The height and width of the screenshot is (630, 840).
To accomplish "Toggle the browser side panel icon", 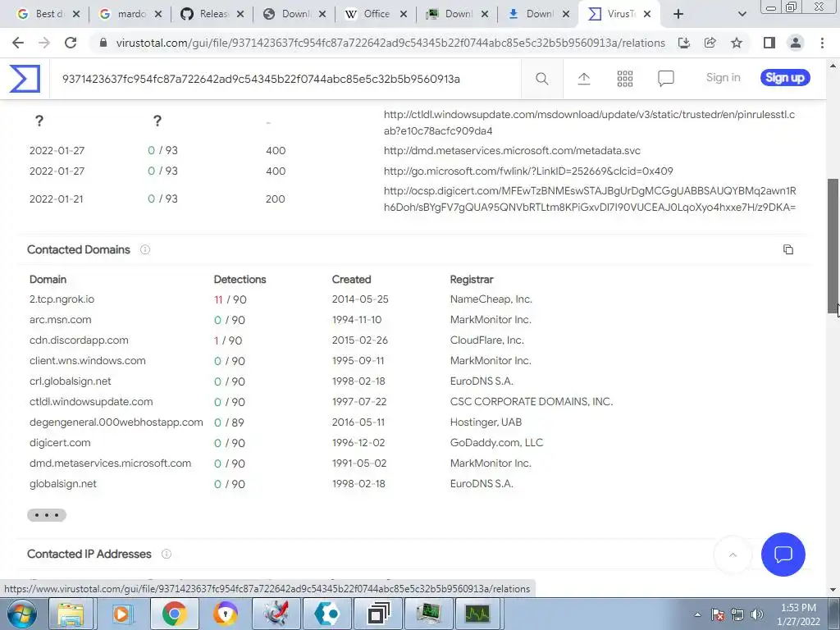I will (x=769, y=43).
